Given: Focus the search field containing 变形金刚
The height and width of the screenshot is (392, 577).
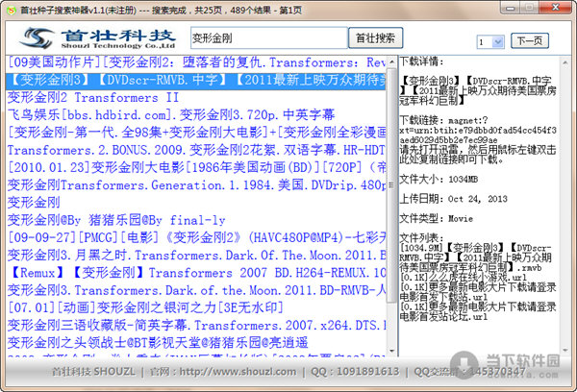Looking at the screenshot, I should pyautogui.click(x=269, y=37).
